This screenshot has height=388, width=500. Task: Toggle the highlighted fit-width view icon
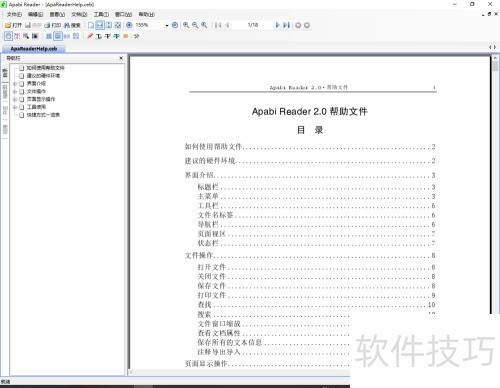coord(100,25)
